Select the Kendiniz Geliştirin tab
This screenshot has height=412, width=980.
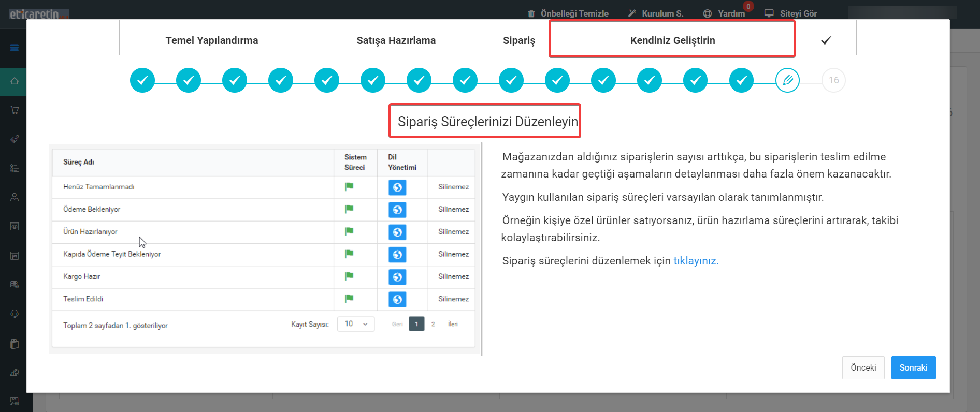672,39
